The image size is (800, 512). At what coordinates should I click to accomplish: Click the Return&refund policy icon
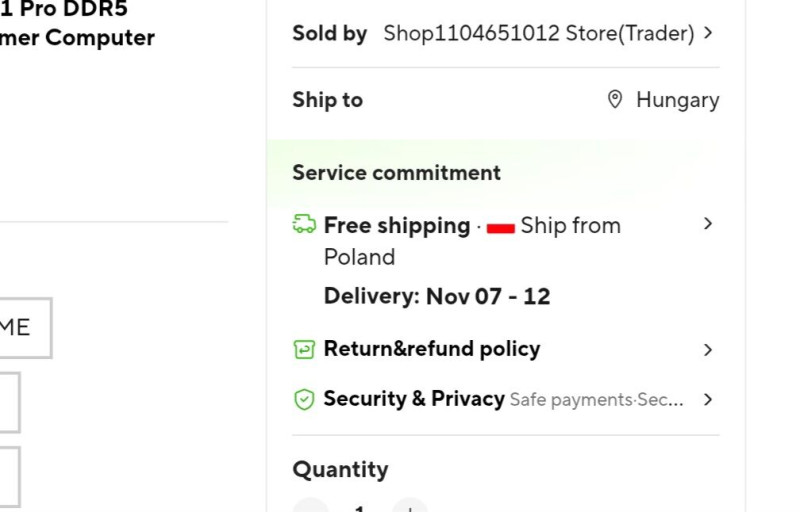pos(304,349)
